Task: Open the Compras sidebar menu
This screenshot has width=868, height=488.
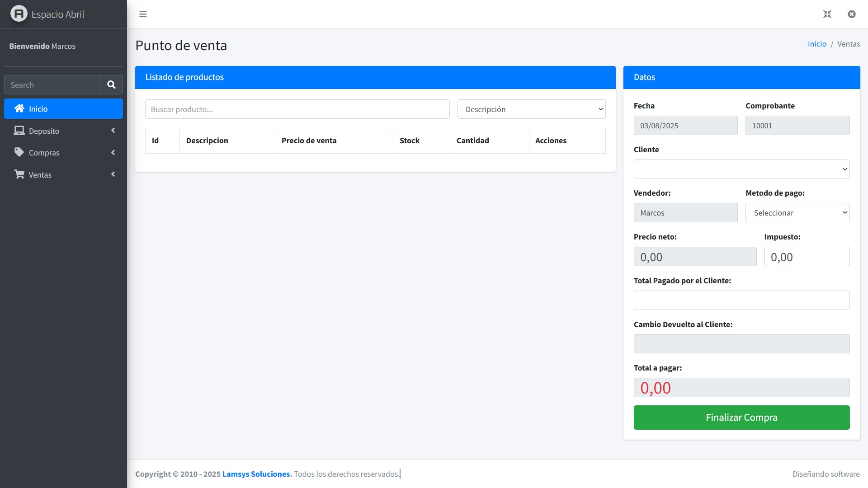Action: click(x=63, y=153)
